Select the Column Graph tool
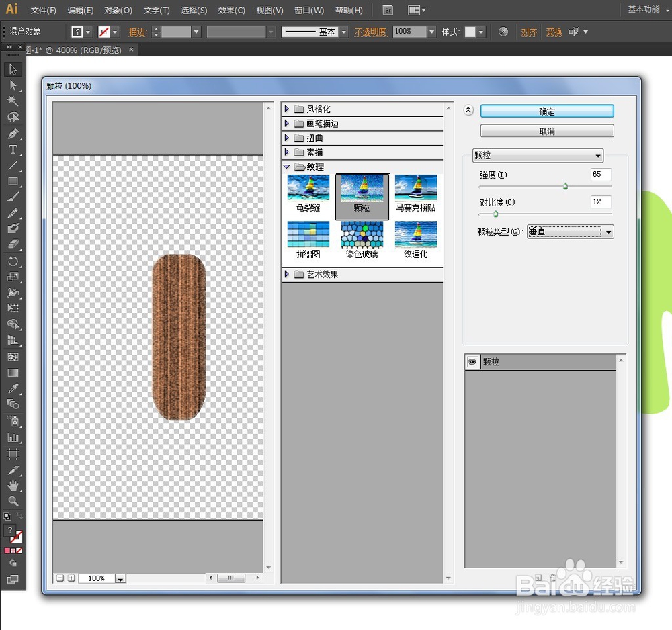The height and width of the screenshot is (630, 672). coord(13,437)
